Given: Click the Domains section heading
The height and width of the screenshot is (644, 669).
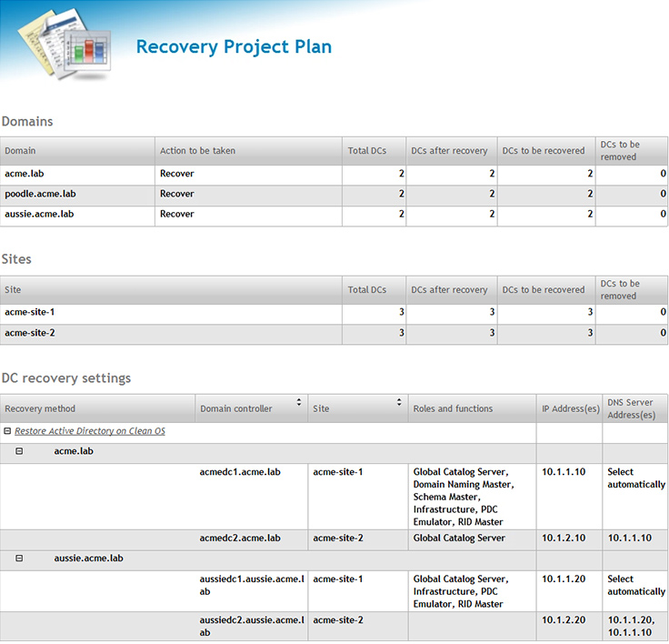Looking at the screenshot, I should (x=27, y=122).
